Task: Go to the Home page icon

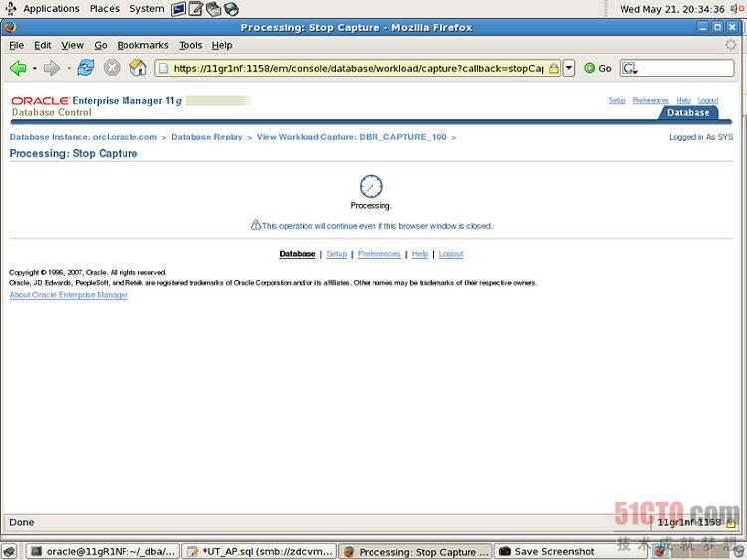Action: (x=138, y=68)
